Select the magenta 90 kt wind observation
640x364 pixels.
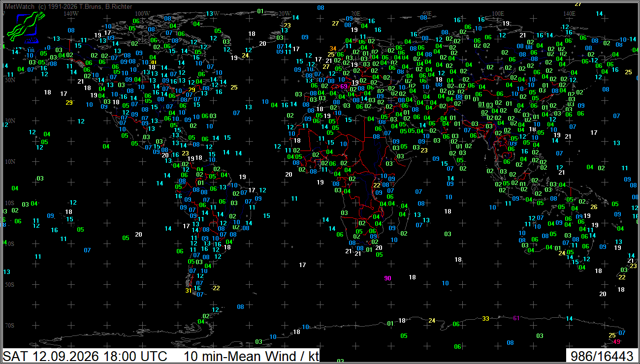[x=387, y=278]
